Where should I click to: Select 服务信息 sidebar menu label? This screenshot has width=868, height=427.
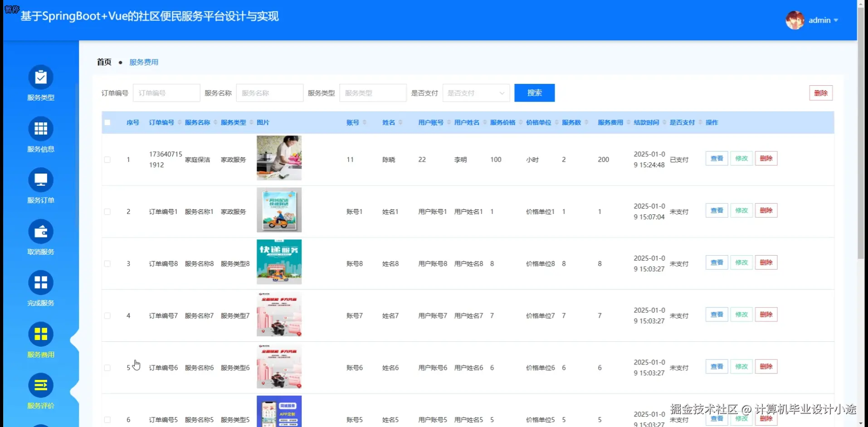[41, 149]
